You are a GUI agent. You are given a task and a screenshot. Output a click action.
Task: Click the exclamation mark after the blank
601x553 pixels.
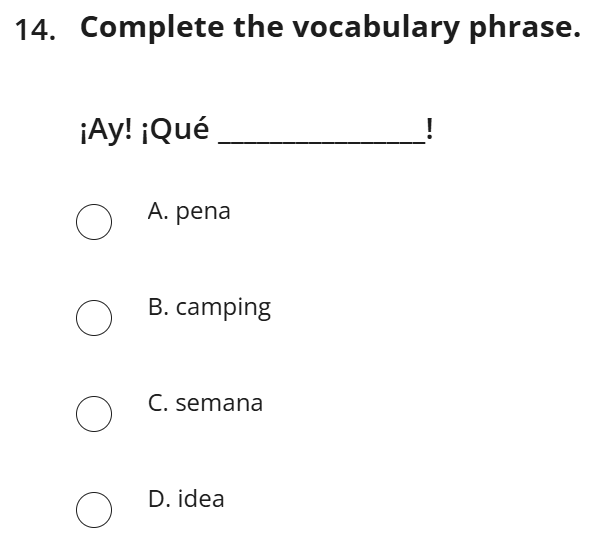click(428, 129)
